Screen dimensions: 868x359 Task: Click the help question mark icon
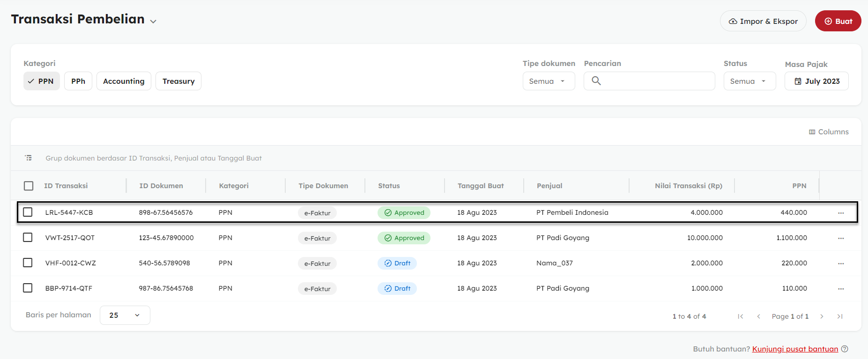point(845,349)
